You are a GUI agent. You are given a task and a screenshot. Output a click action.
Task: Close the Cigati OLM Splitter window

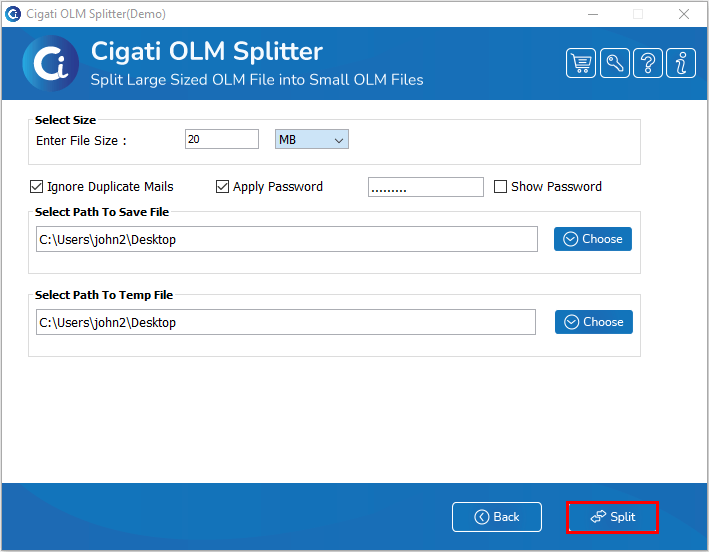click(x=684, y=14)
